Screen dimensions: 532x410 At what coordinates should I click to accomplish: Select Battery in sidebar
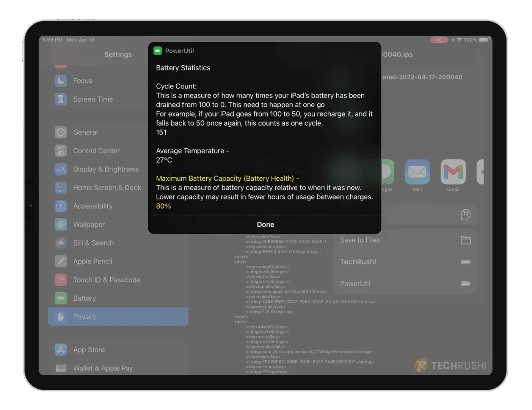pos(118,298)
